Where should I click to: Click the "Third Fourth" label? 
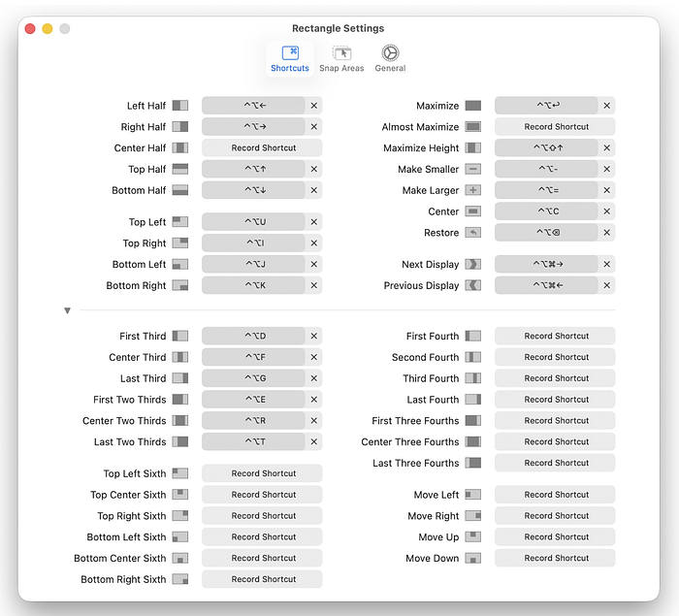coord(431,378)
